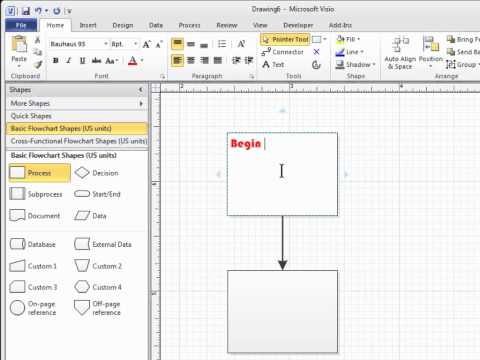Screen dimensions: 480x360
Task: Open the Bauhaus 93 font name dropdown
Action: pyautogui.click(x=106, y=44)
